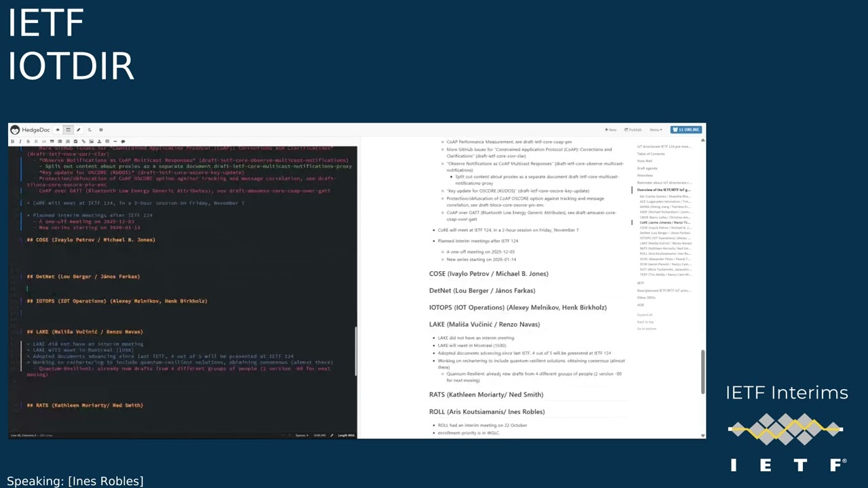Apply Strikethrough formatting in editor toolbar
Image resolution: width=868 pixels, height=488 pixels.
click(28, 142)
